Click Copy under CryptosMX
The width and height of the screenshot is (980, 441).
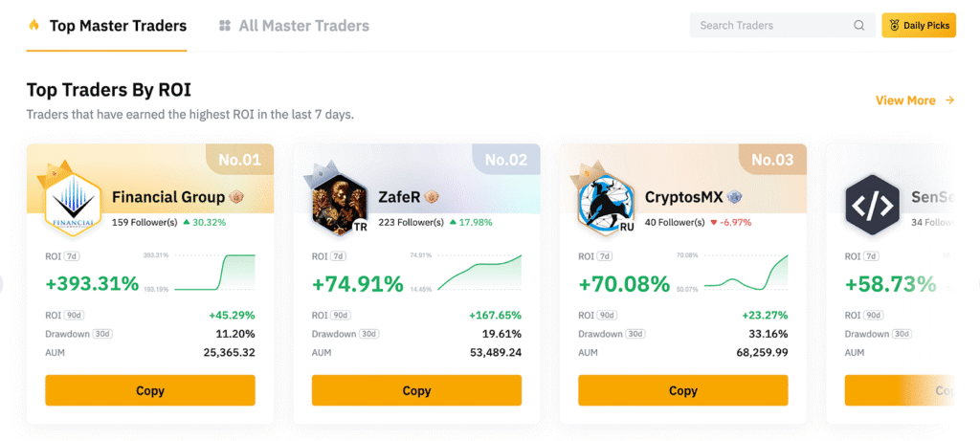682,390
